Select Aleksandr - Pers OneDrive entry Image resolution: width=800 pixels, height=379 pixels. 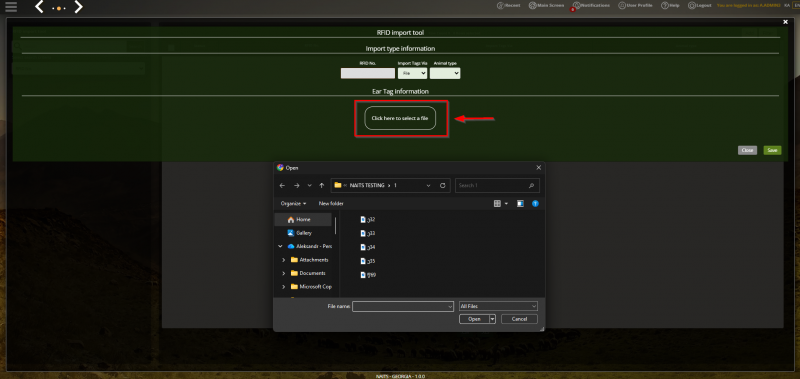pyautogui.click(x=309, y=246)
